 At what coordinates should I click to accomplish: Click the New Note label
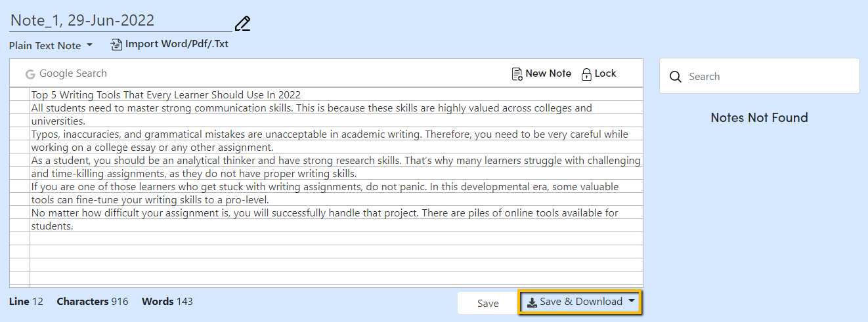[x=548, y=73]
